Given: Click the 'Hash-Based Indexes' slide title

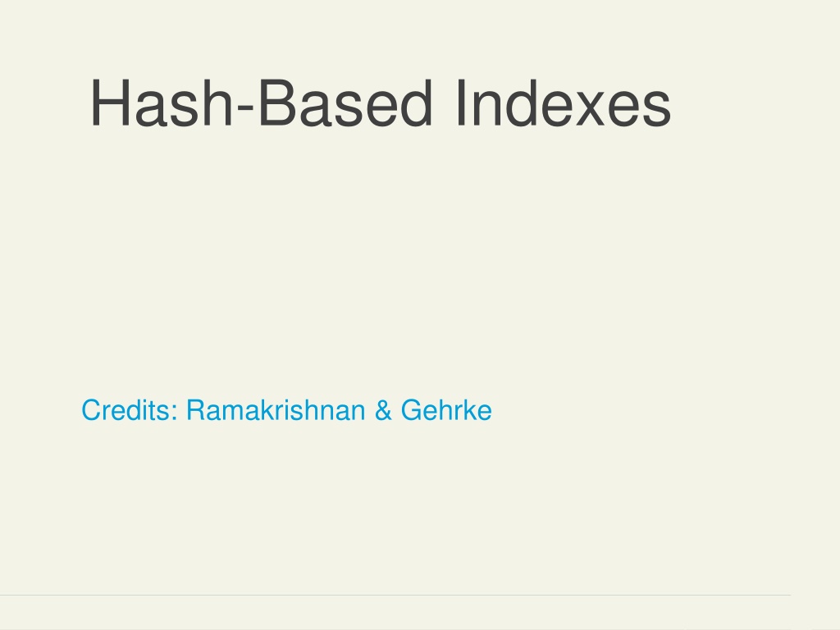Looking at the screenshot, I should (x=381, y=103).
